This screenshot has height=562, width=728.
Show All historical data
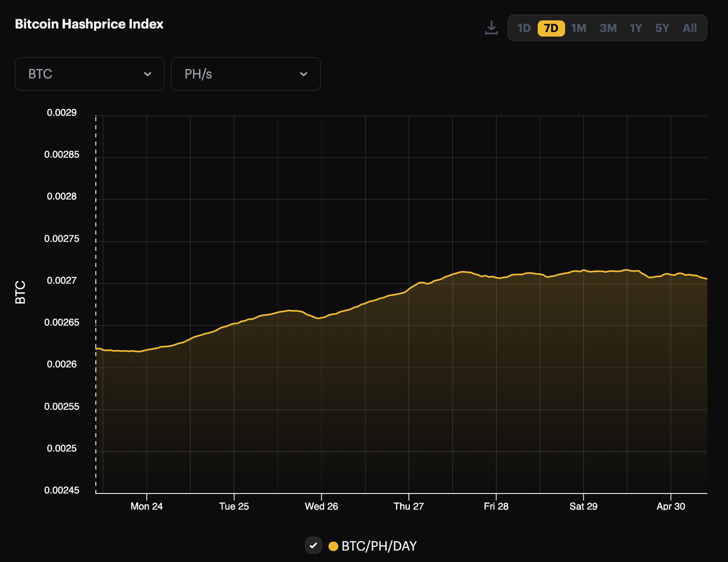[x=690, y=28]
